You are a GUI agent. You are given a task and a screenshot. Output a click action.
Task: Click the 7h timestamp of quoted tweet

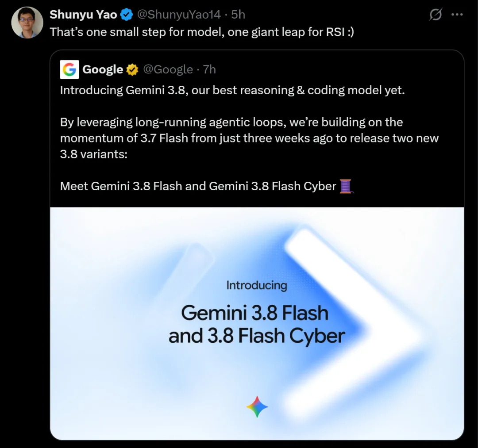click(x=209, y=69)
